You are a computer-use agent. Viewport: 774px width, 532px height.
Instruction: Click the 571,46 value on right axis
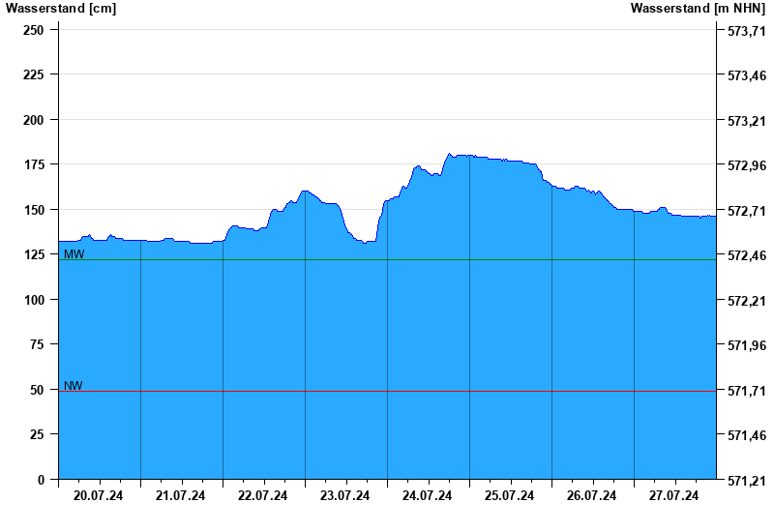click(747, 436)
